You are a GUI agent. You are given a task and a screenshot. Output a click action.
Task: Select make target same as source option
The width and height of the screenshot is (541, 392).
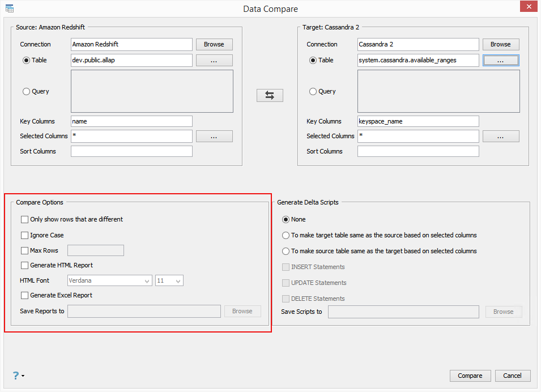point(286,235)
